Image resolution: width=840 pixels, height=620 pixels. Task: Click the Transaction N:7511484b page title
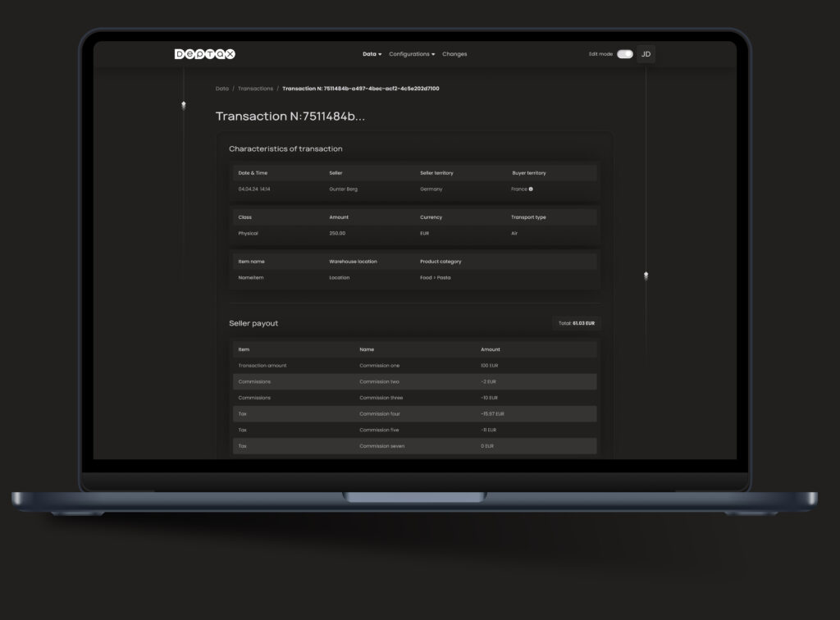click(x=290, y=116)
